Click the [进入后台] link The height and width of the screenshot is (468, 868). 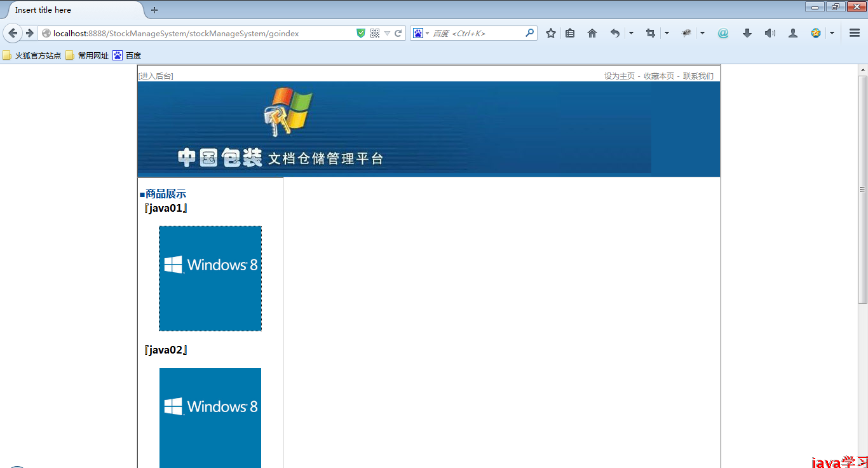[156, 76]
